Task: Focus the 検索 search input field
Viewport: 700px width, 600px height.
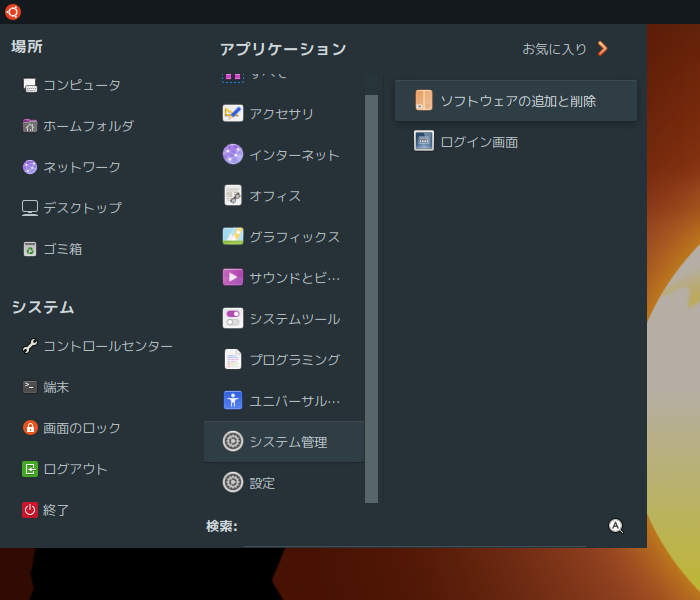Action: coord(415,527)
